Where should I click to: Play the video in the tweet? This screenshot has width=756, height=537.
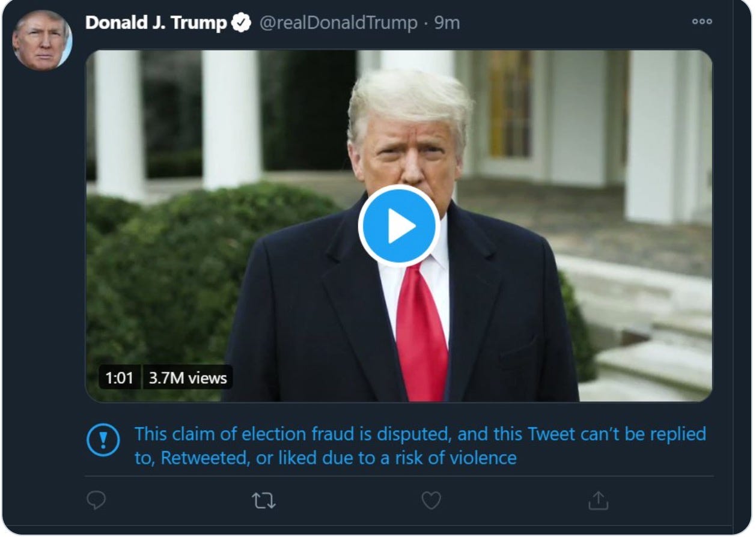click(398, 226)
